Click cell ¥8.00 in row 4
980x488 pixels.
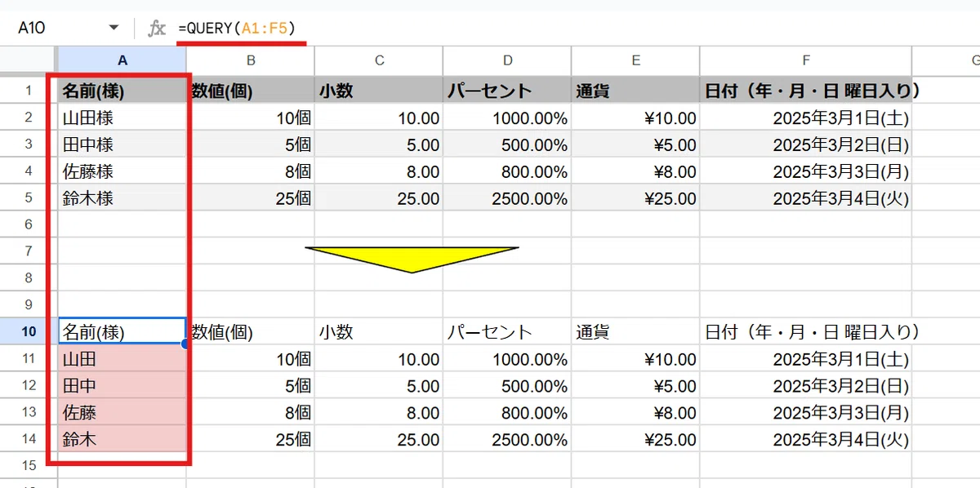click(x=635, y=171)
